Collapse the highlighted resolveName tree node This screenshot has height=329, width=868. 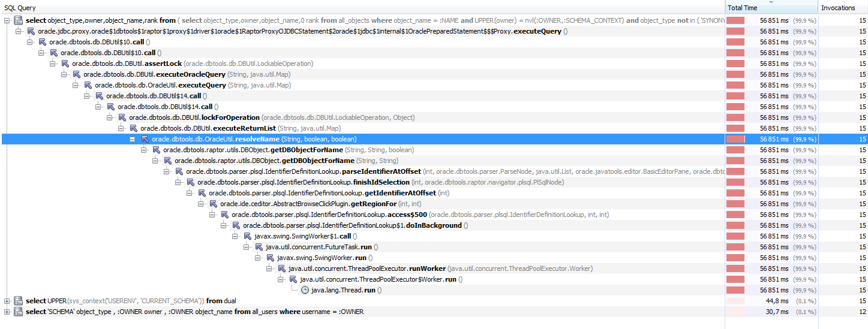(x=133, y=139)
